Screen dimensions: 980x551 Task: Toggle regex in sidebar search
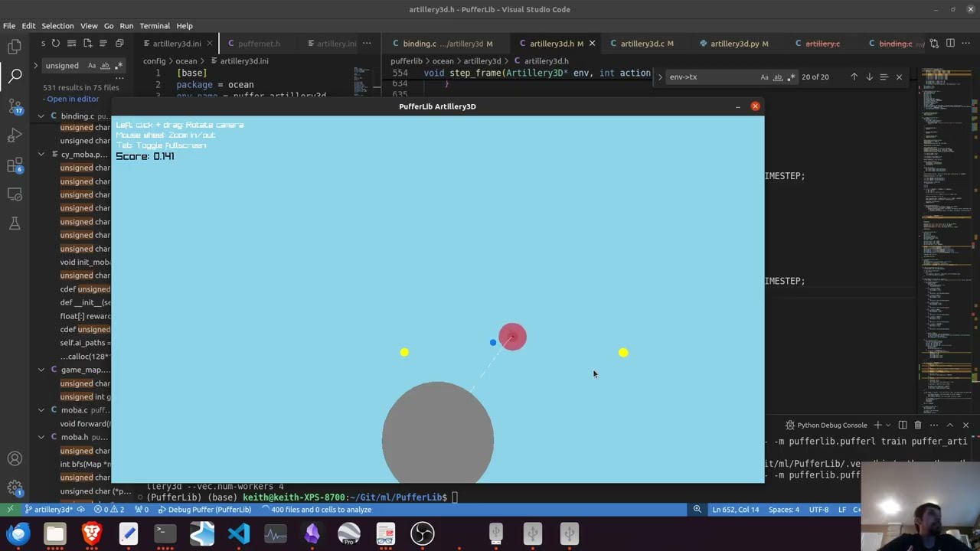click(117, 66)
